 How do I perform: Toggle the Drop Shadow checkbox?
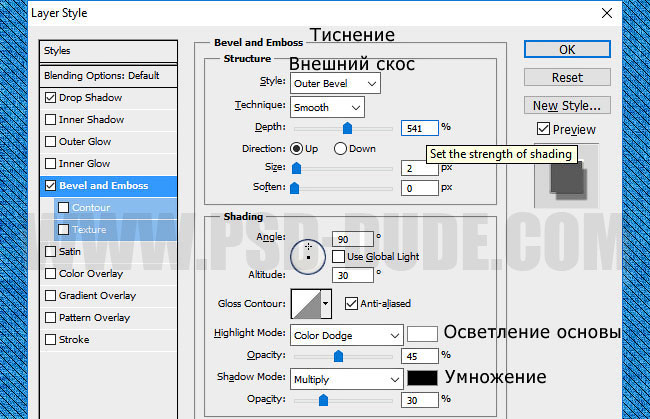point(50,97)
